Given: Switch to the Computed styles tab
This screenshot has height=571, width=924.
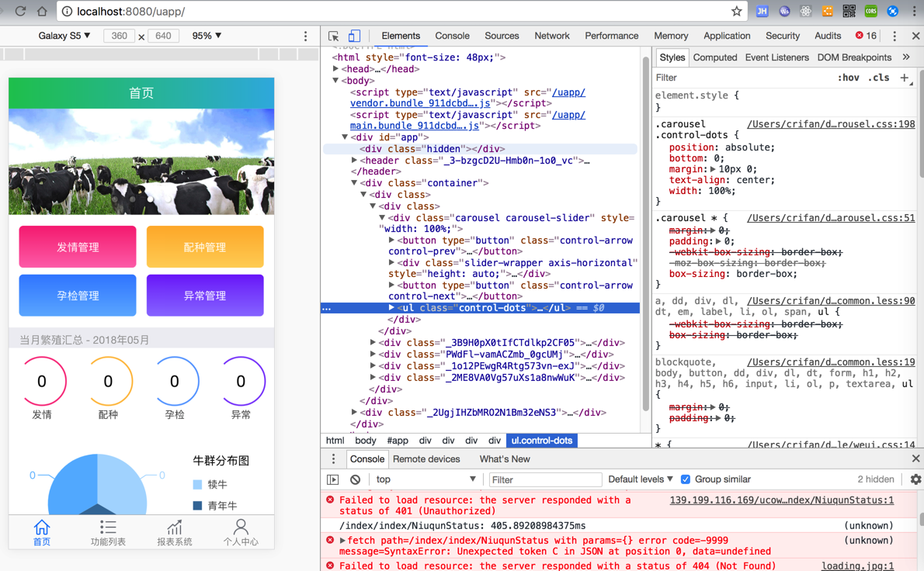Looking at the screenshot, I should tap(715, 57).
